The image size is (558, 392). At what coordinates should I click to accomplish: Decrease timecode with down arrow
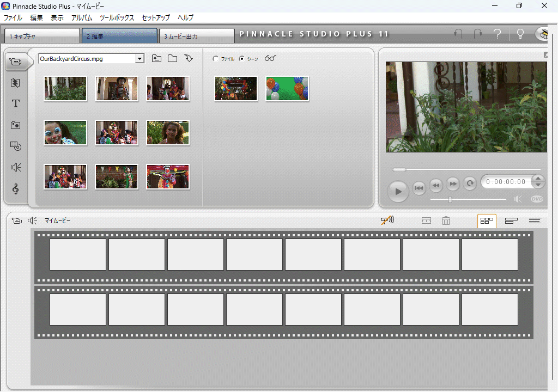pos(538,185)
